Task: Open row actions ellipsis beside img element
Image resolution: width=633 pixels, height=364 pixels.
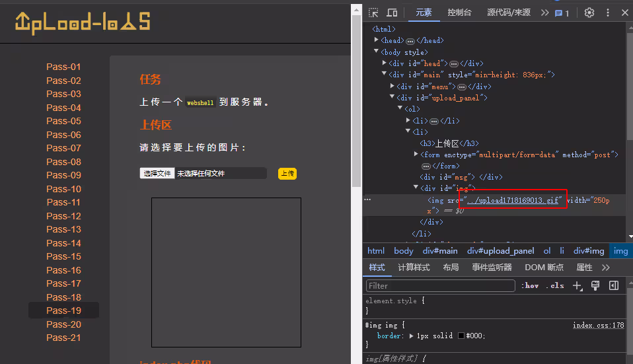Action: coord(367,200)
